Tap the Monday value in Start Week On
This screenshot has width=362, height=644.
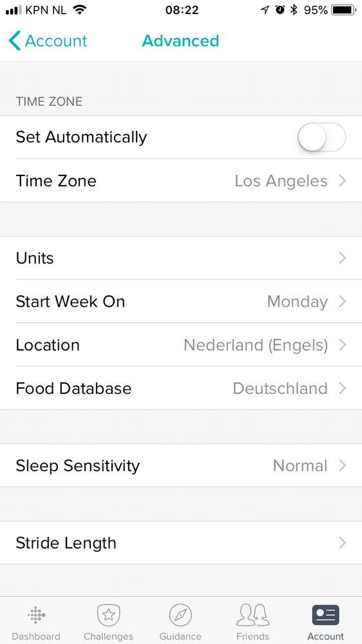[x=298, y=302]
